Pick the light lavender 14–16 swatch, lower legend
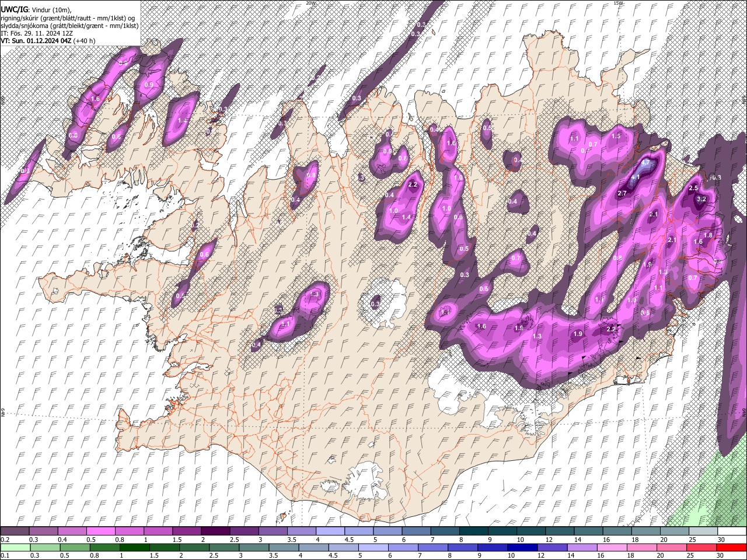Screen dimensions: 747x560 (582, 547)
